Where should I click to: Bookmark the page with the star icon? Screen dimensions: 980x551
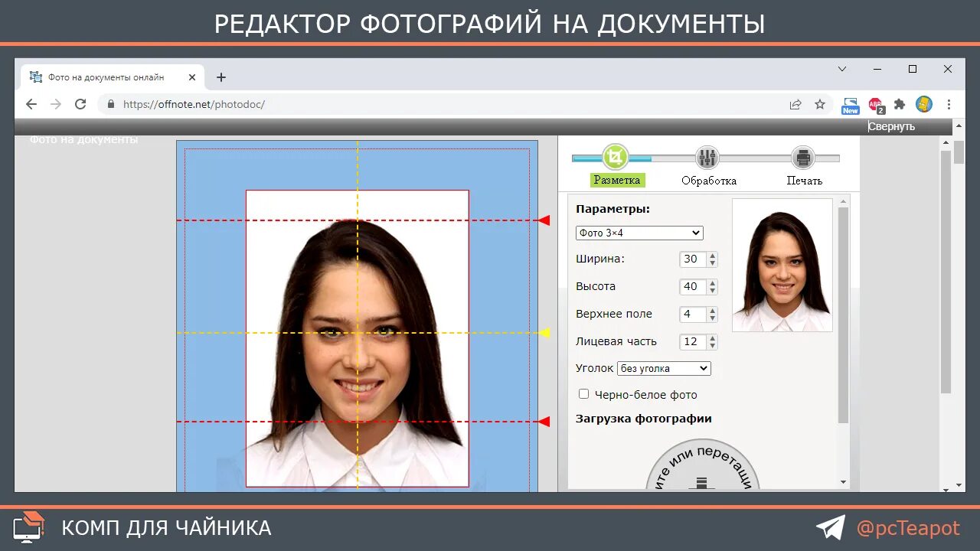tap(820, 104)
